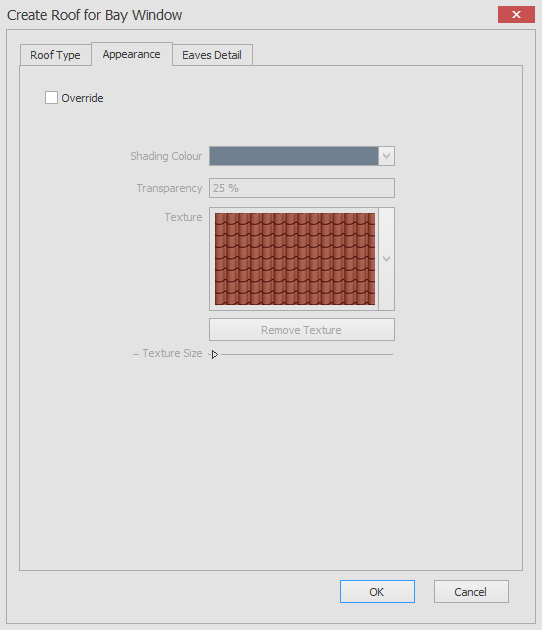Expand the Shading Colour dropdown arrow
Screen dimensions: 542x630
tap(387, 156)
